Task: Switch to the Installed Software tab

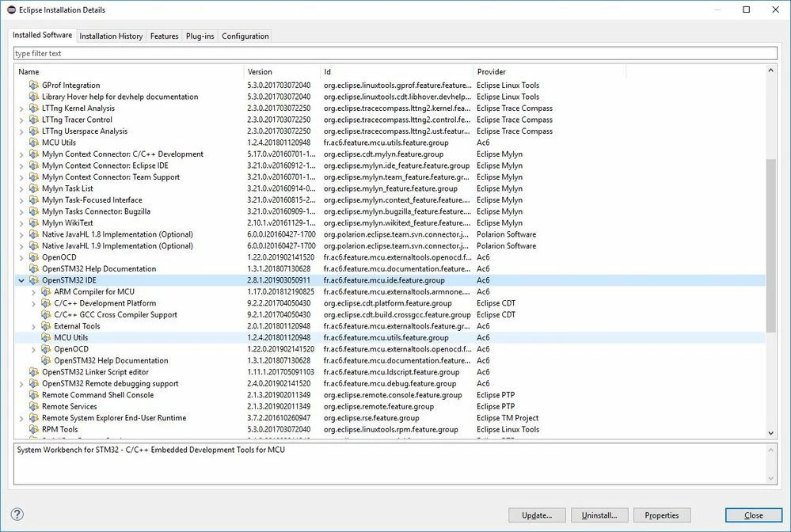Action: 43,35
